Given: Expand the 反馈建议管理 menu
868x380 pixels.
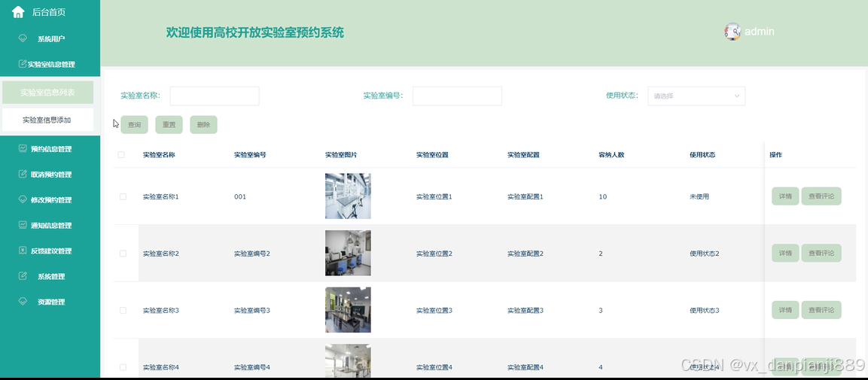Looking at the screenshot, I should pos(50,251).
